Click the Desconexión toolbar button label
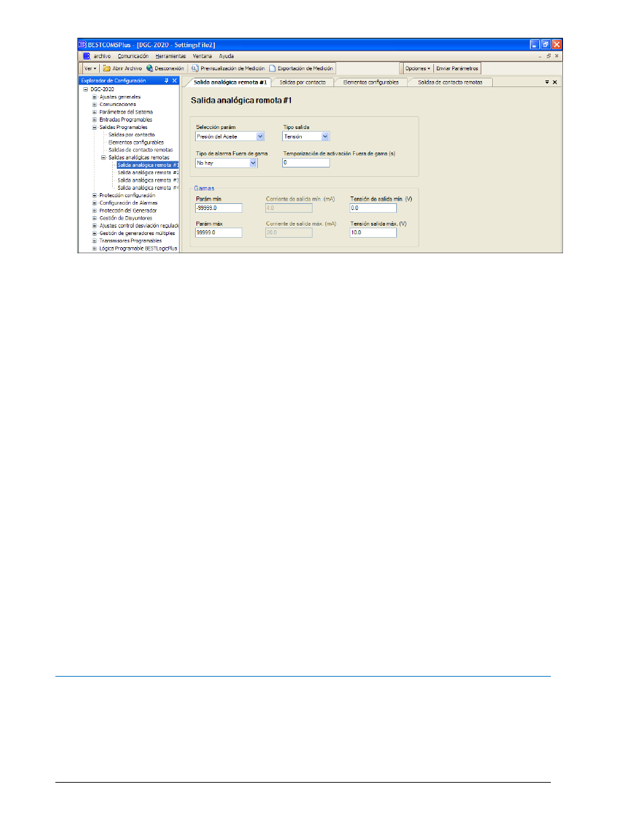Screen dimensions: 644x834 point(169,68)
